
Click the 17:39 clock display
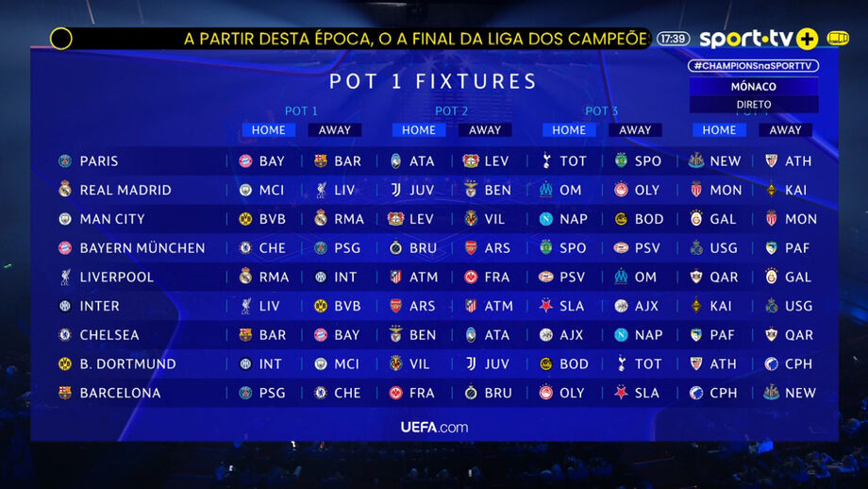(x=673, y=39)
